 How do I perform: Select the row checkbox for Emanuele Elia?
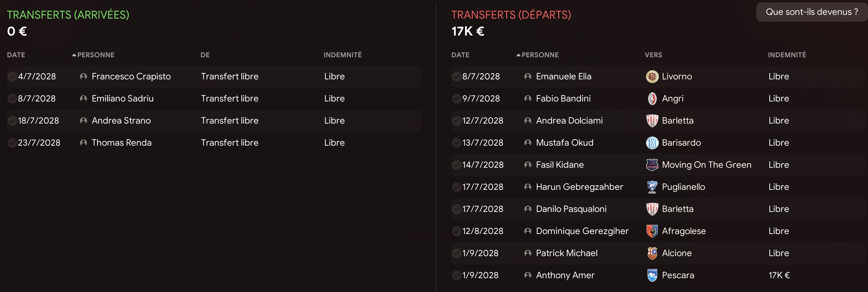[x=456, y=77]
